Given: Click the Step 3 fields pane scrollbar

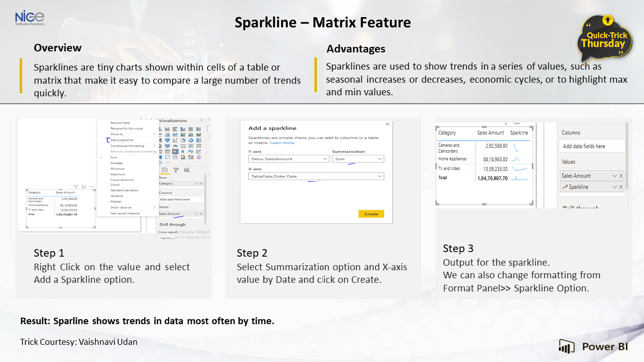Looking at the screenshot, I should [627, 156].
